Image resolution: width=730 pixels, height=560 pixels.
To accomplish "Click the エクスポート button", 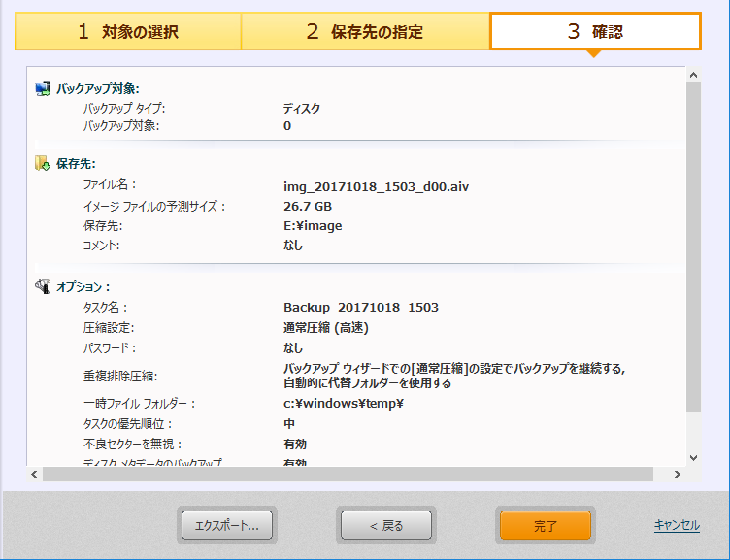I will 226,526.
